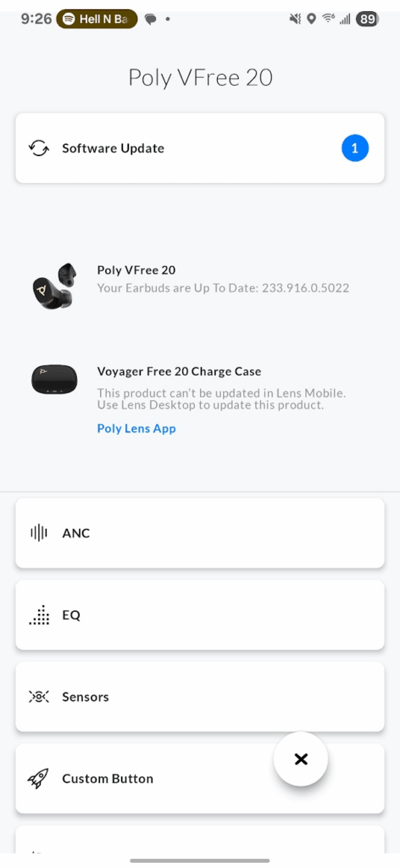The image size is (400, 868).
Task: Tap the EQ bars icon
Action: tap(39, 615)
